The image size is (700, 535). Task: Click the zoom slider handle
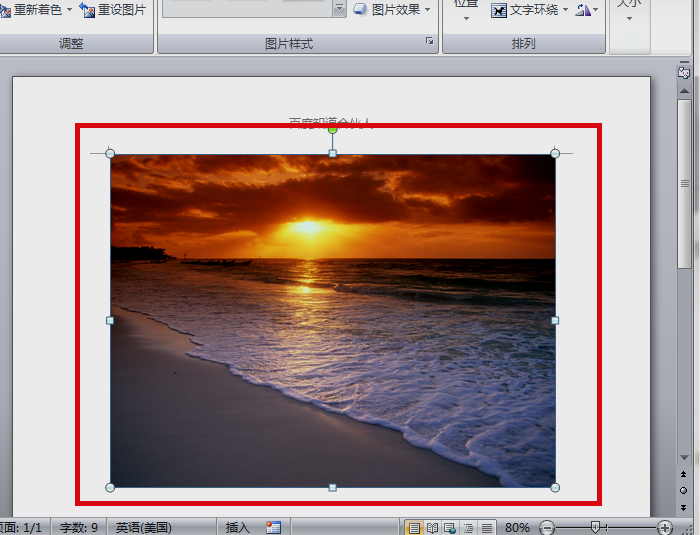click(x=596, y=527)
